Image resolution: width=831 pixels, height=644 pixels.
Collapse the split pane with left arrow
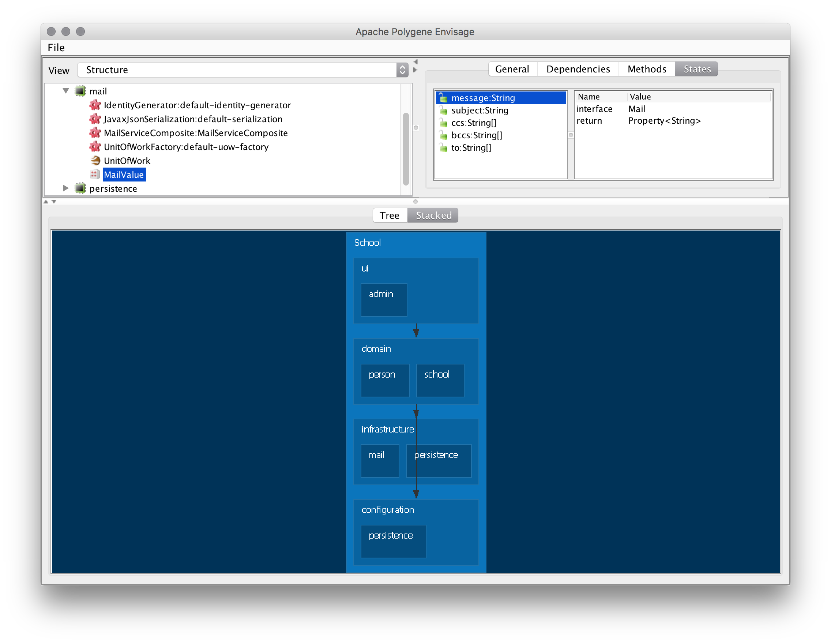415,62
